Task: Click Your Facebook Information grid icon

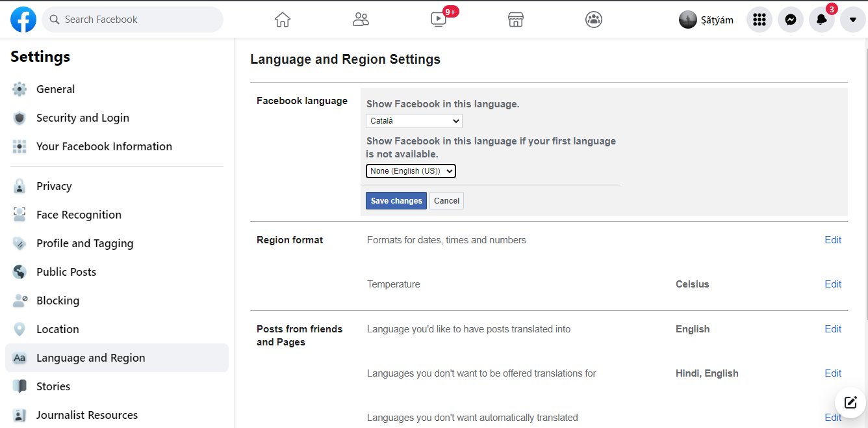Action: pyautogui.click(x=19, y=146)
